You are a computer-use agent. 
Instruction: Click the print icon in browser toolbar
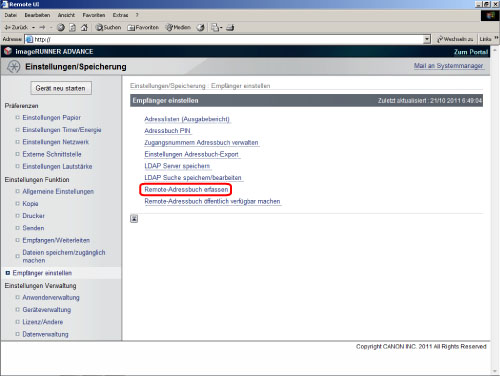pos(230,28)
